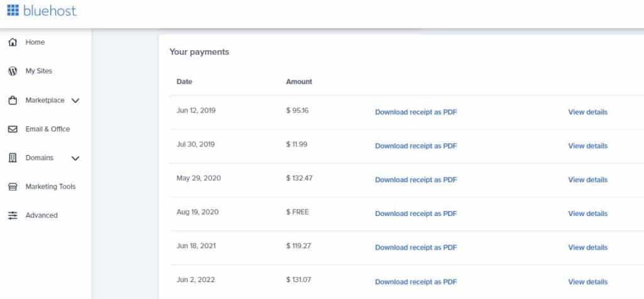
Task: Open the My Sites menu item
Action: pyautogui.click(x=38, y=71)
